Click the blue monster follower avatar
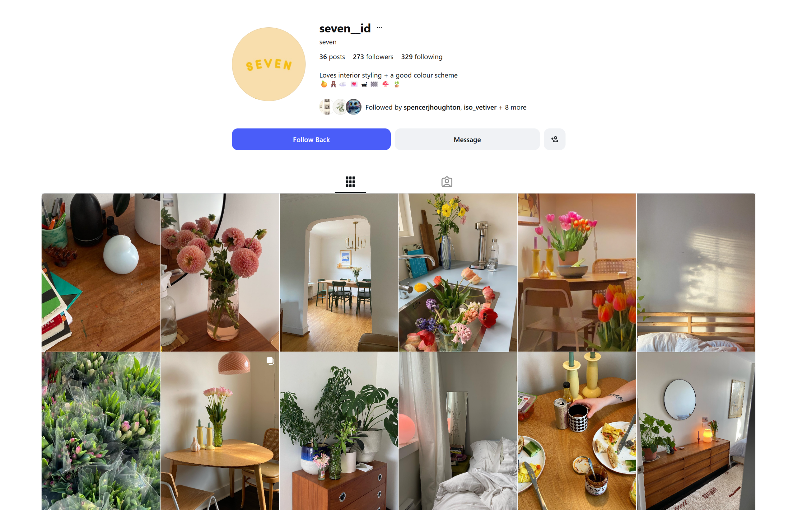 click(x=353, y=107)
